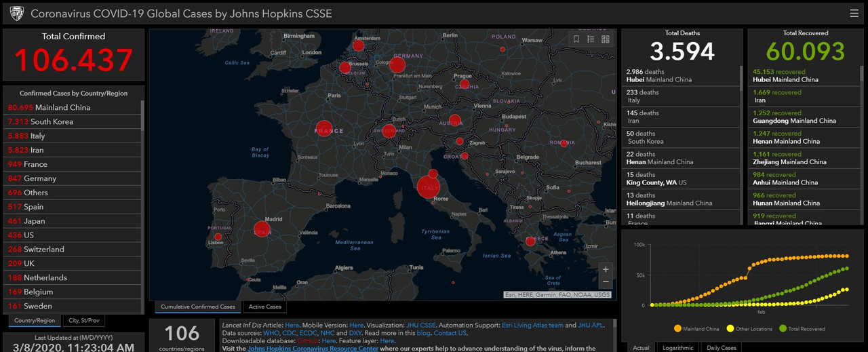Open the DXY data source link
The height and width of the screenshot is (352, 868).
point(355,333)
